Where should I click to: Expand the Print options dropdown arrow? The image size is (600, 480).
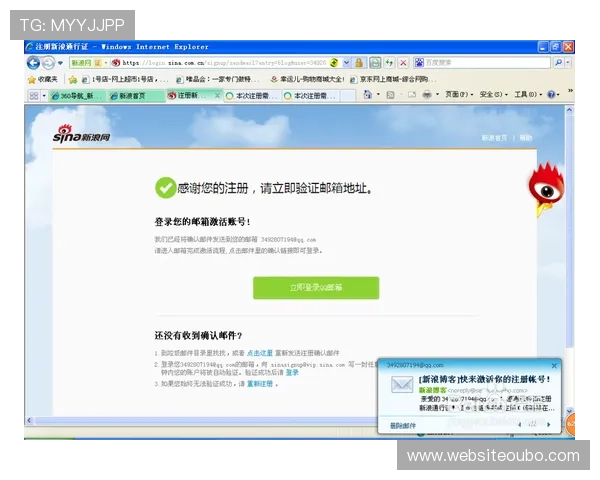[x=437, y=95]
